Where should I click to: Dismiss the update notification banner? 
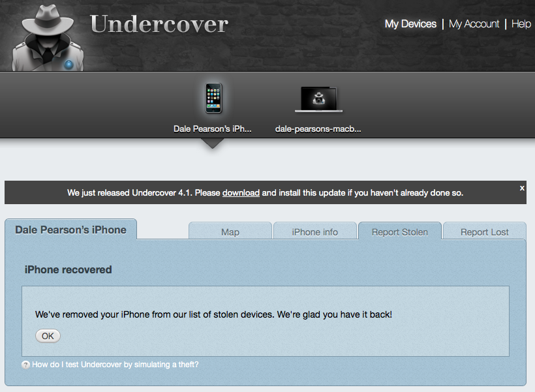coord(522,188)
